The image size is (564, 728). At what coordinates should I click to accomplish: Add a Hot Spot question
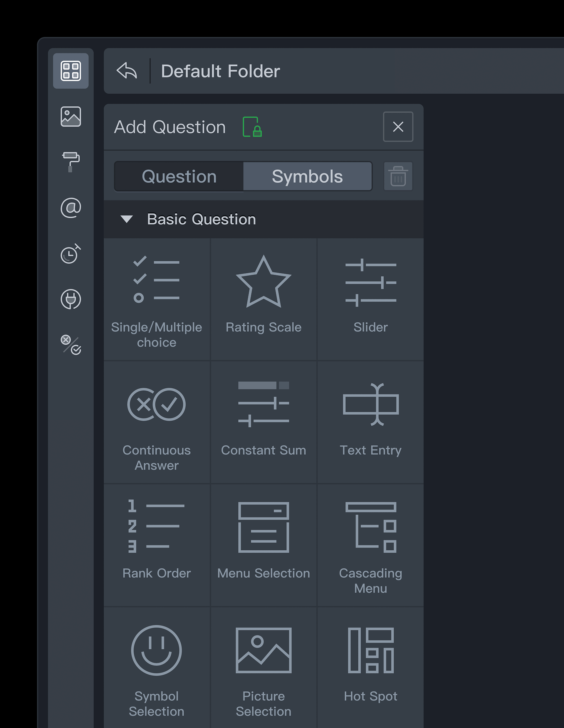click(370, 668)
